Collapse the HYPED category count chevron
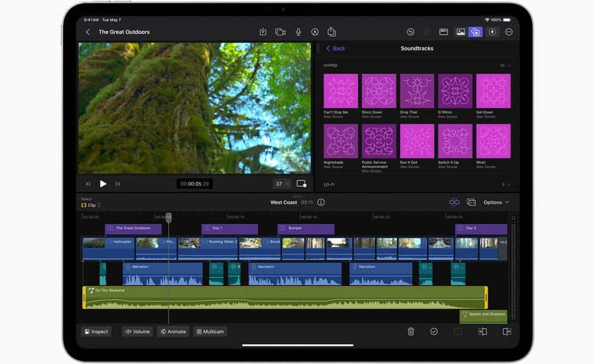The height and width of the screenshot is (364, 595). 509,66
